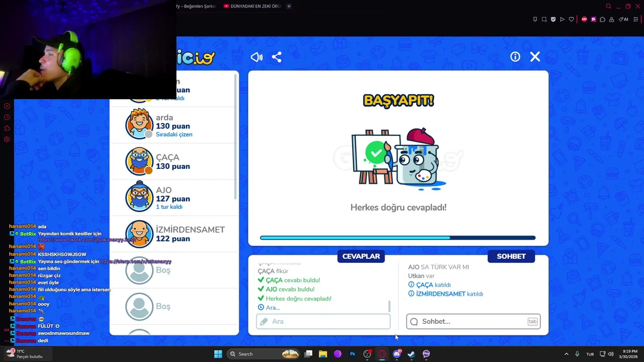Select the score '127 puan'
The image size is (644, 362).
point(173,199)
